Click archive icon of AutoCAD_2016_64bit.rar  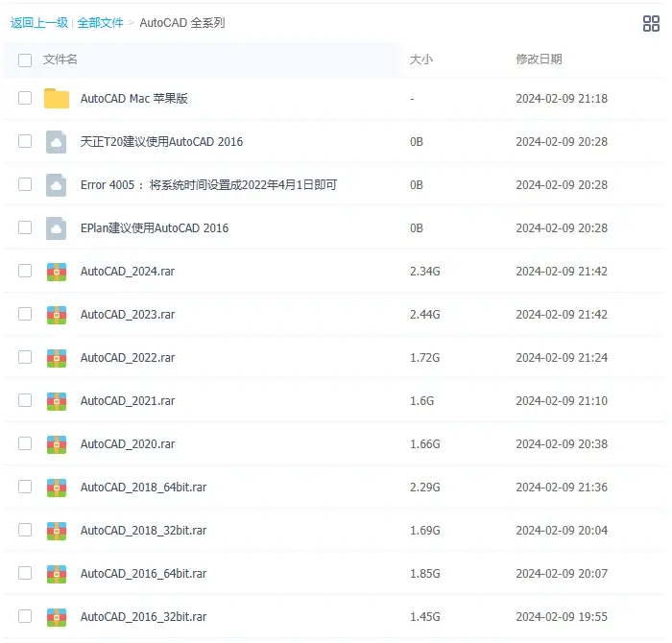pyautogui.click(x=57, y=575)
